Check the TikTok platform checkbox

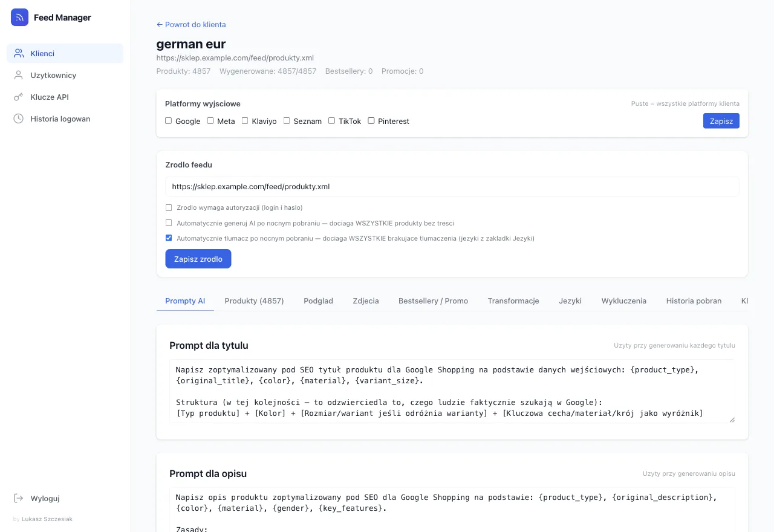coord(331,121)
